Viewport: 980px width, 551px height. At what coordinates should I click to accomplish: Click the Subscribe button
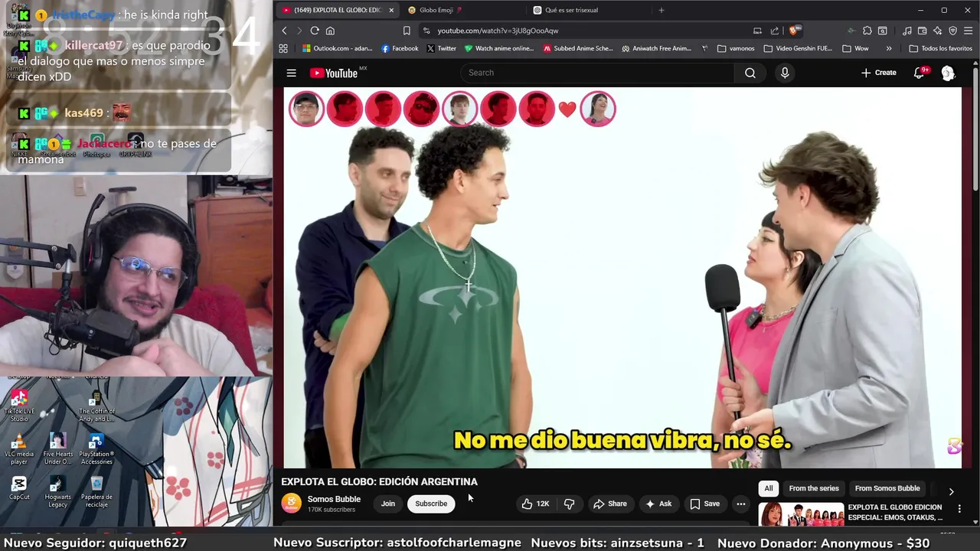[431, 504]
